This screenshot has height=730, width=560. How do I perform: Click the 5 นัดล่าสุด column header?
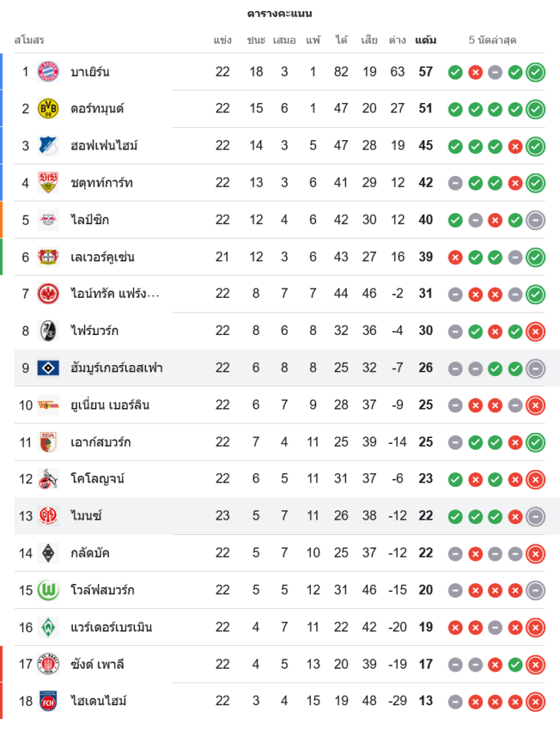click(492, 40)
